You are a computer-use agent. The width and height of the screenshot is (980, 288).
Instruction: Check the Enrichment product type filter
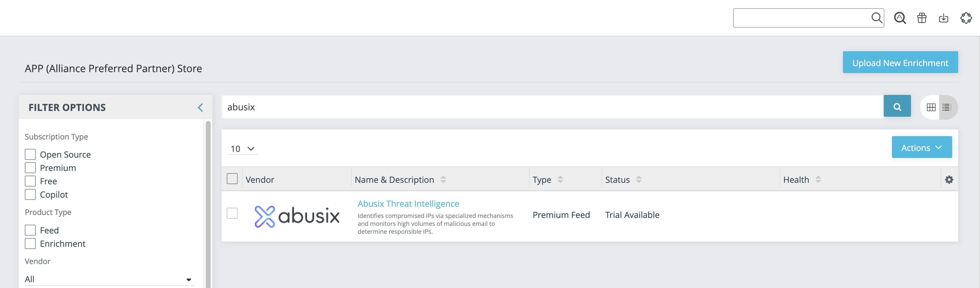coord(30,243)
